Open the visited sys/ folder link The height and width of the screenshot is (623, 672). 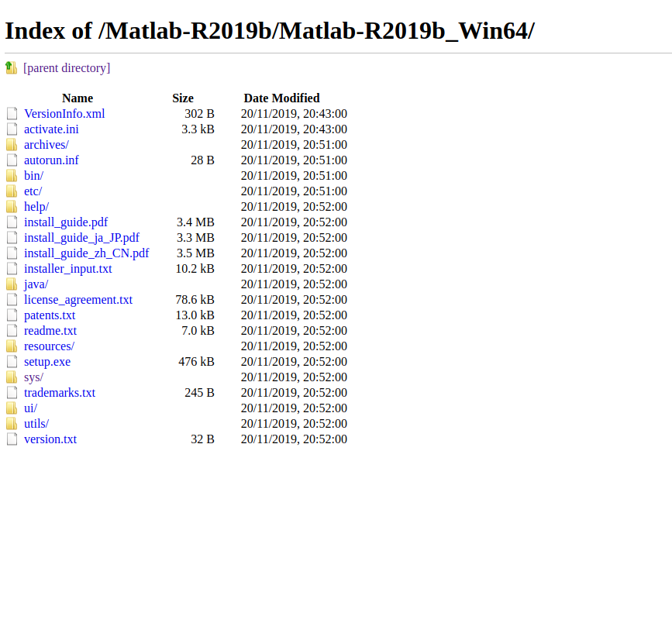pyautogui.click(x=33, y=377)
